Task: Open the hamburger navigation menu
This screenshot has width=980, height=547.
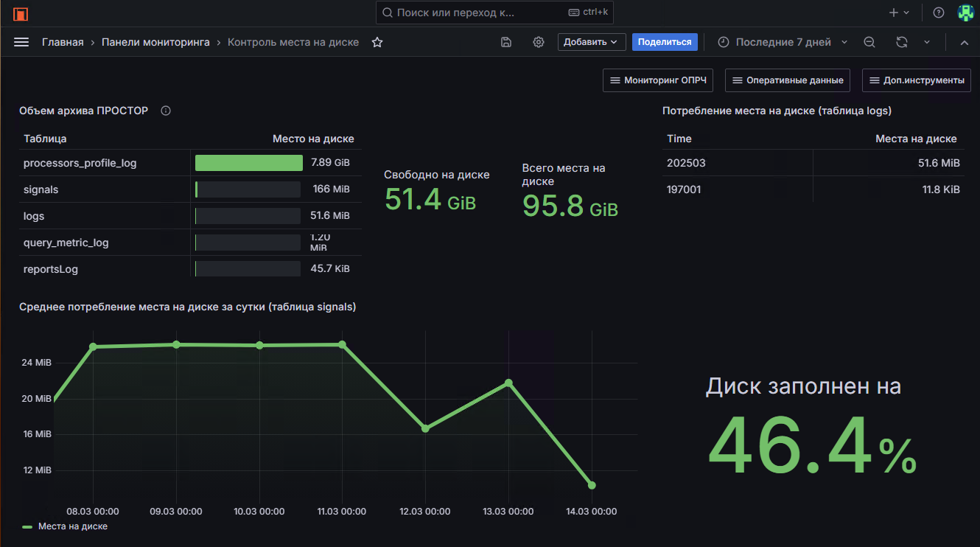Action: (x=21, y=42)
